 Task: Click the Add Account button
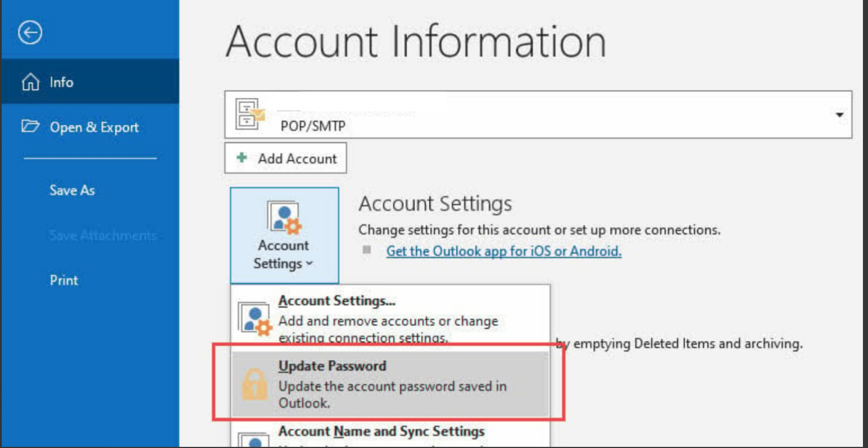click(x=285, y=158)
